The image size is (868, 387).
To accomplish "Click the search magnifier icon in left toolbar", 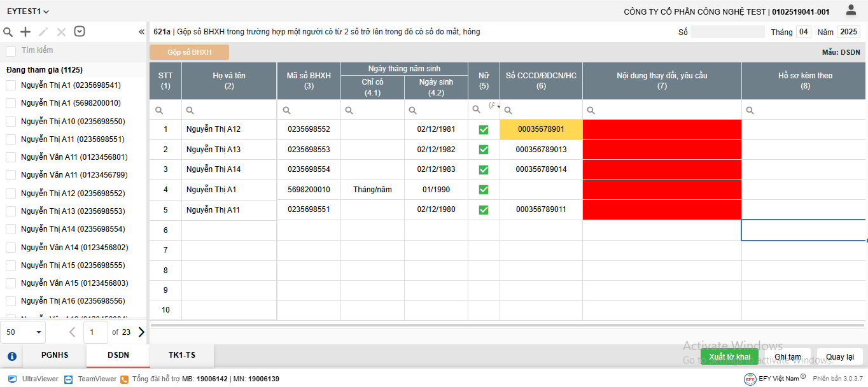I will [8, 32].
